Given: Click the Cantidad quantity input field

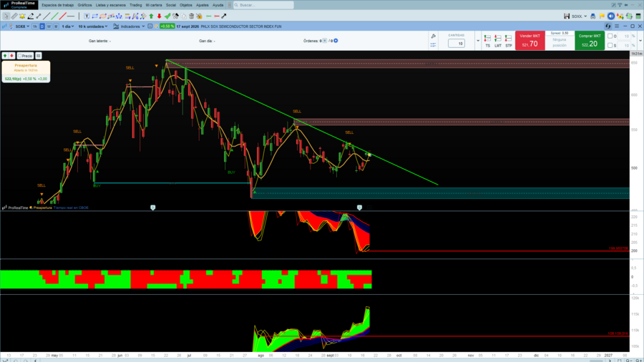Looking at the screenshot, I should click(x=457, y=44).
